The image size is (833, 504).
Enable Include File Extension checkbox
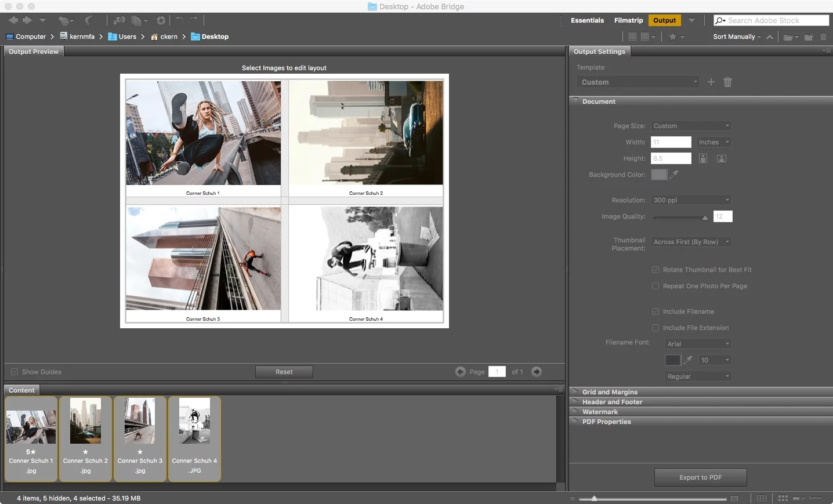pos(655,328)
